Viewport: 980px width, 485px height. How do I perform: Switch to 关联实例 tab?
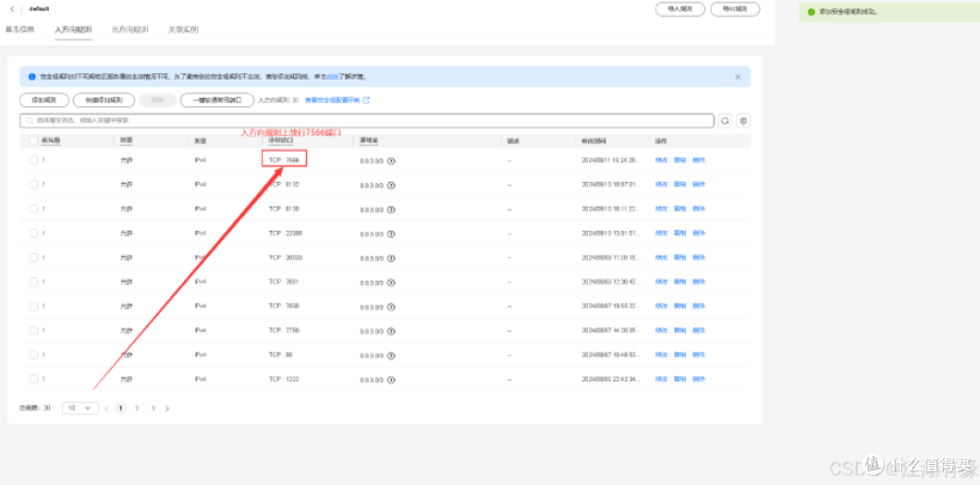click(183, 29)
